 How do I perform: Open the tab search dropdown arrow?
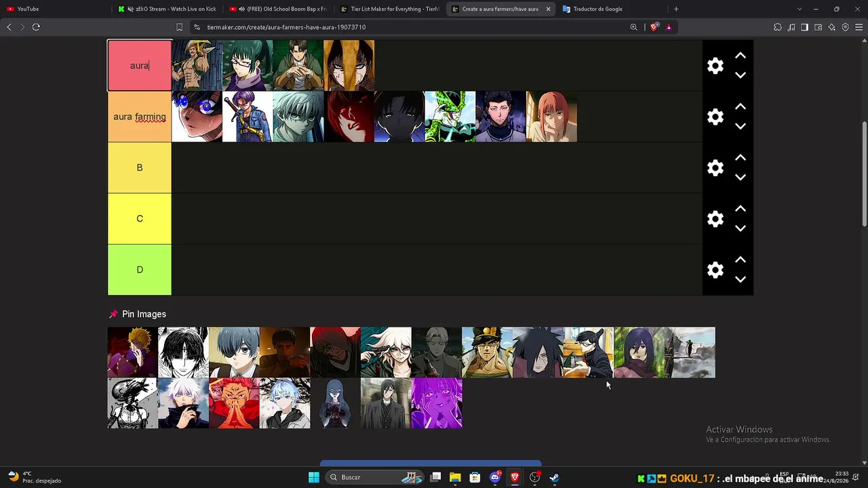(800, 9)
